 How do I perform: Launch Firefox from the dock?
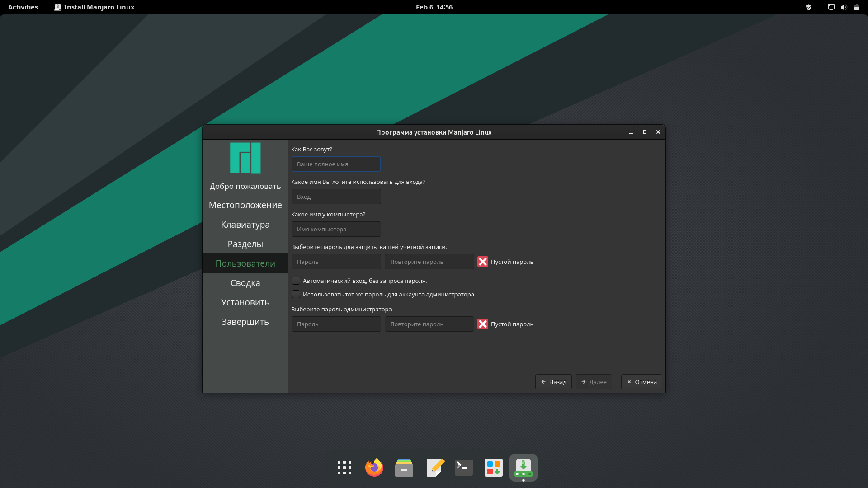coord(374,468)
